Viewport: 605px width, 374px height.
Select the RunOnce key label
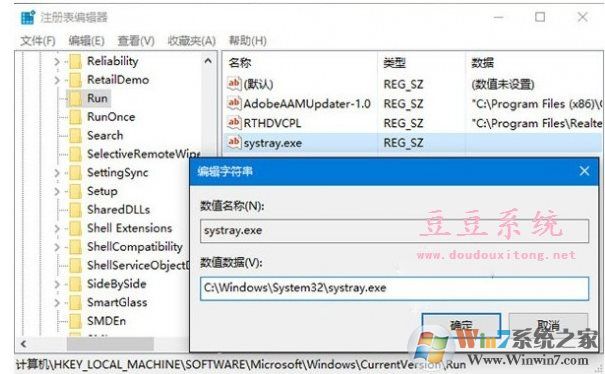coord(111,117)
